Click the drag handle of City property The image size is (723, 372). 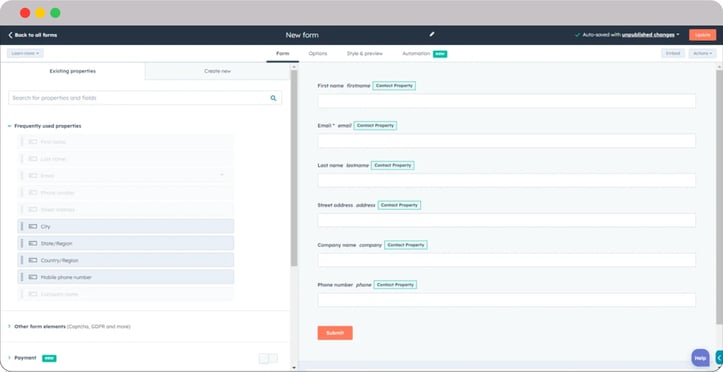pyautogui.click(x=22, y=226)
